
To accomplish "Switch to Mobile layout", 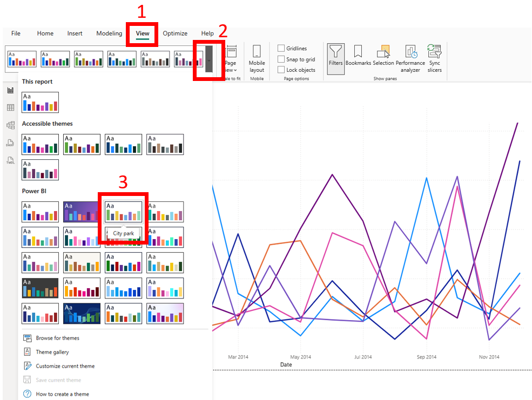I will tap(257, 59).
